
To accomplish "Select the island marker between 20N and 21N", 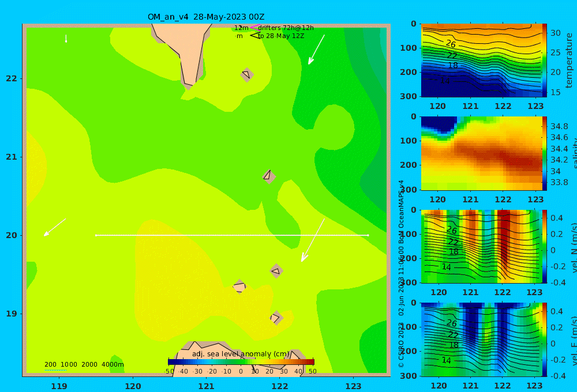I will [269, 176].
